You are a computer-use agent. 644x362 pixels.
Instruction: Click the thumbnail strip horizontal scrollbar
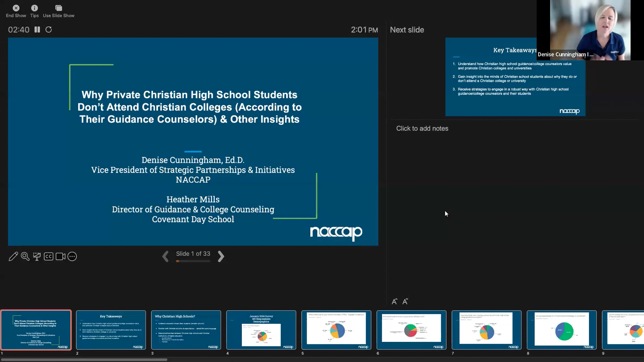pyautogui.click(x=84, y=360)
